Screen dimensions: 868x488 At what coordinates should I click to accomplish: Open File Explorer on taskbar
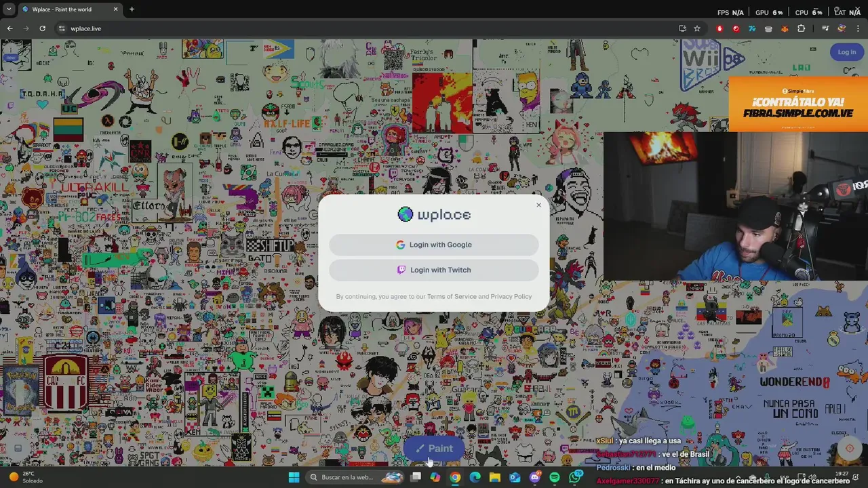495,477
